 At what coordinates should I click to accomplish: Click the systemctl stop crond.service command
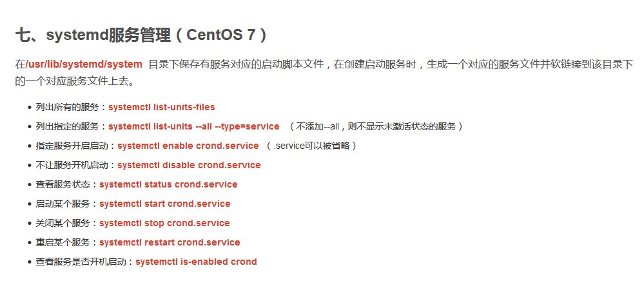pos(164,223)
